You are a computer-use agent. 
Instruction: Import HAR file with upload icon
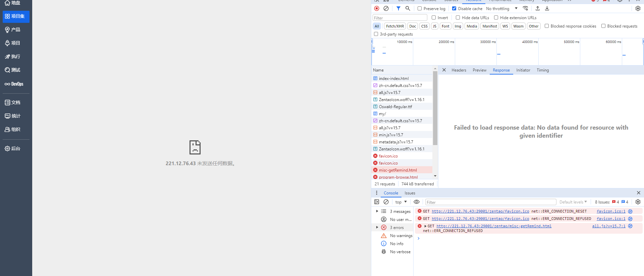point(538,8)
